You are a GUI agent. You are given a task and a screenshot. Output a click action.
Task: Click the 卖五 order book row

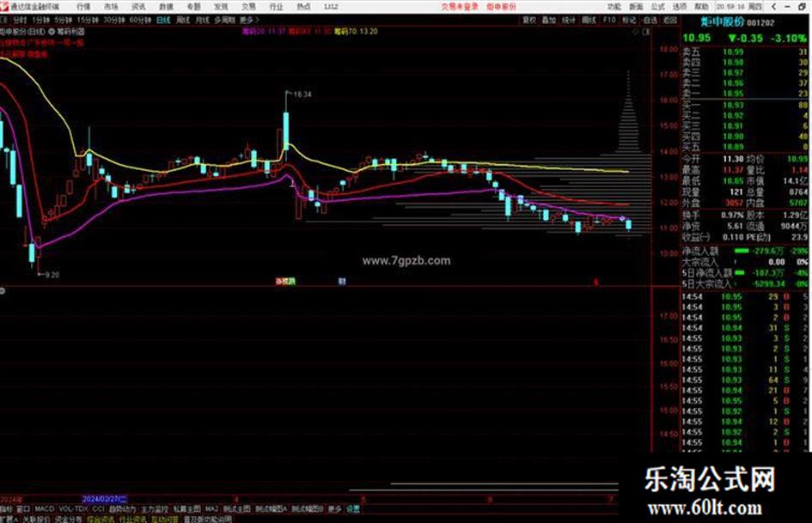click(745, 52)
